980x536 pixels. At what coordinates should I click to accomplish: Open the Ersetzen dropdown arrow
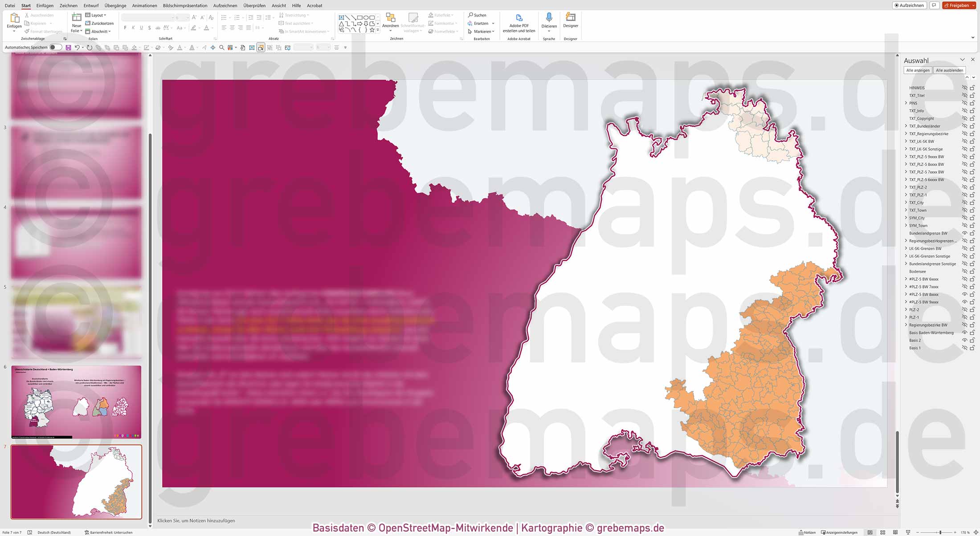pos(493,23)
